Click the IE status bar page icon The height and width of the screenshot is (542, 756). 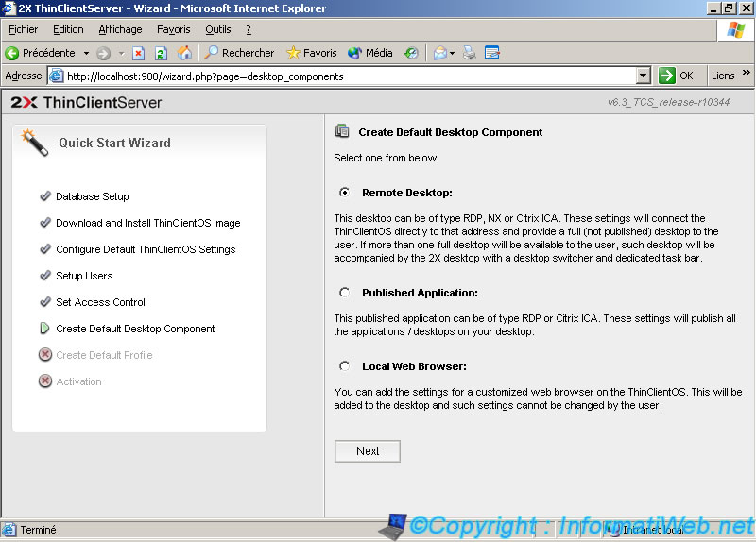pyautogui.click(x=9, y=530)
